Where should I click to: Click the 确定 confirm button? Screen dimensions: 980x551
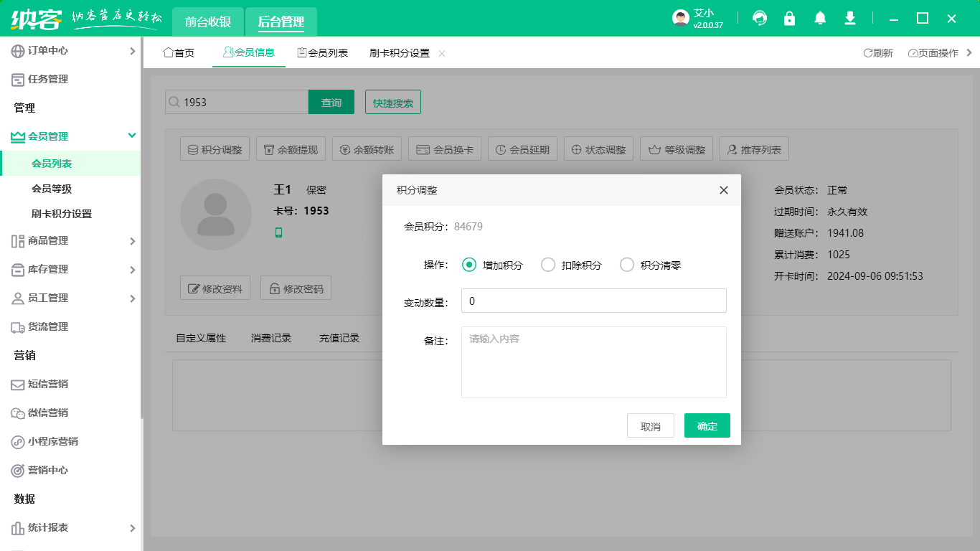pos(707,425)
